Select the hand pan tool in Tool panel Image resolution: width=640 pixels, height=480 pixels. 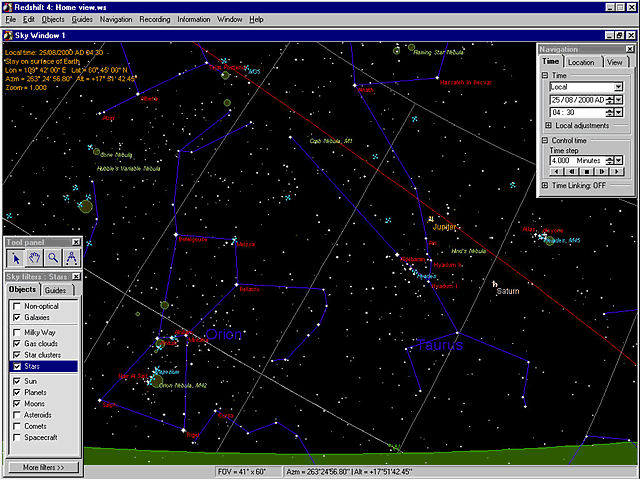(35, 258)
